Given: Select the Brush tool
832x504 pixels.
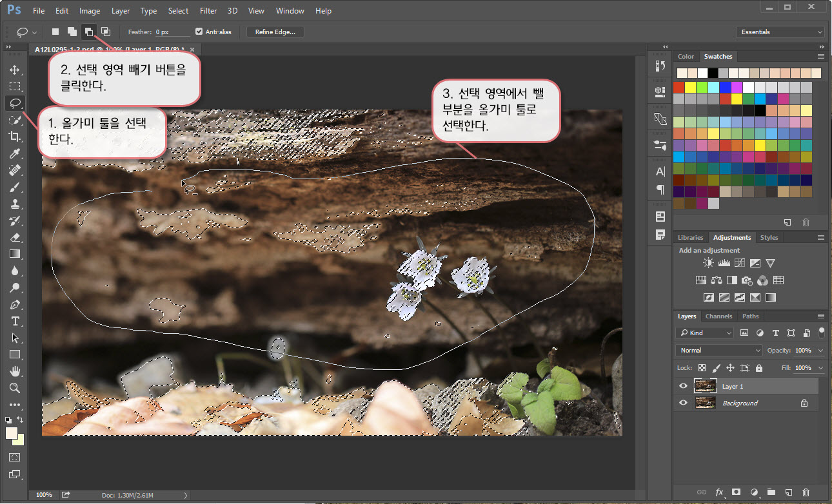Looking at the screenshot, I should [x=14, y=187].
